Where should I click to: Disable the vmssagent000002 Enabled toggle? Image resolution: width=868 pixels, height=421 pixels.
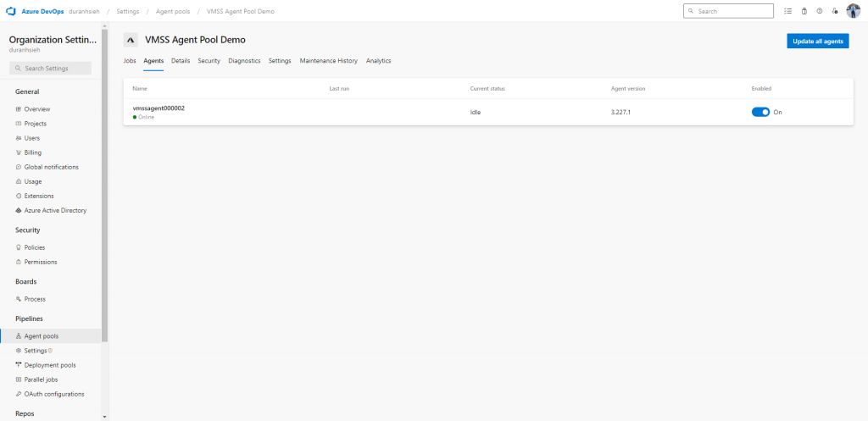point(760,113)
